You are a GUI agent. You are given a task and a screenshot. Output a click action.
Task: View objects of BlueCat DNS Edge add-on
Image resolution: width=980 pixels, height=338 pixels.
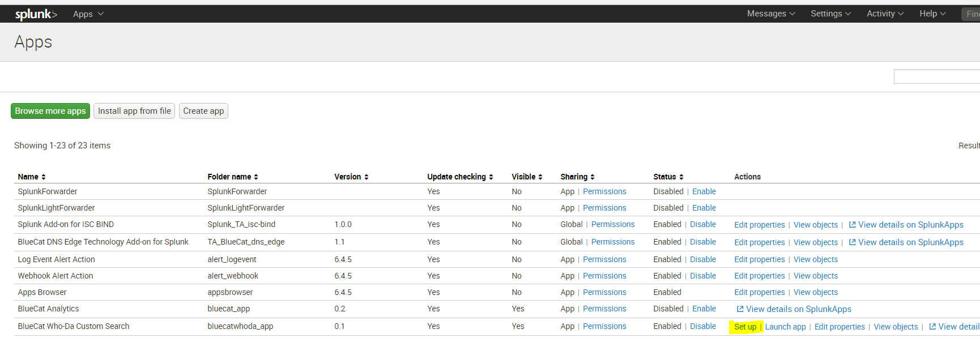coord(816,242)
